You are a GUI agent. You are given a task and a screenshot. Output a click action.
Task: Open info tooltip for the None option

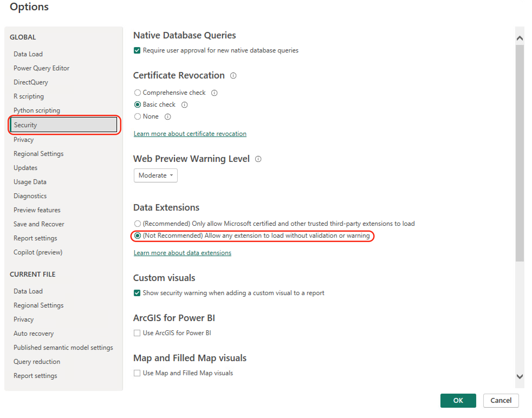[168, 117]
